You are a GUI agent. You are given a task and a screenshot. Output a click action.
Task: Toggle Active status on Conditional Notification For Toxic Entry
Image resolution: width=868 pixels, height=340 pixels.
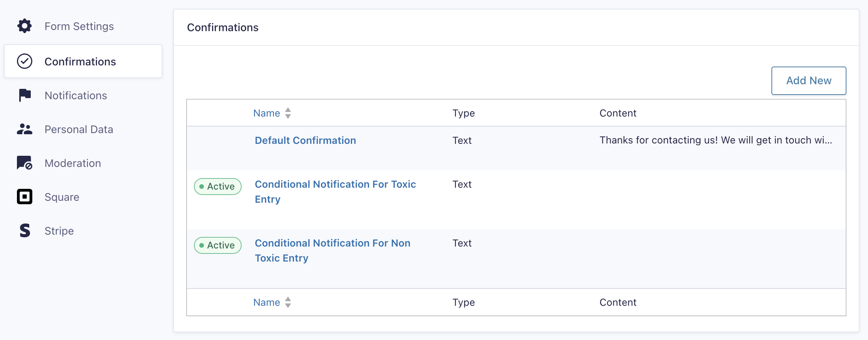[217, 186]
